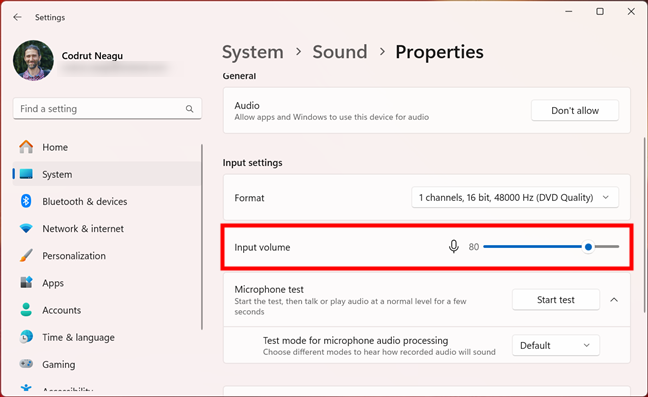
Task: Open Time & language settings
Action: click(107, 337)
